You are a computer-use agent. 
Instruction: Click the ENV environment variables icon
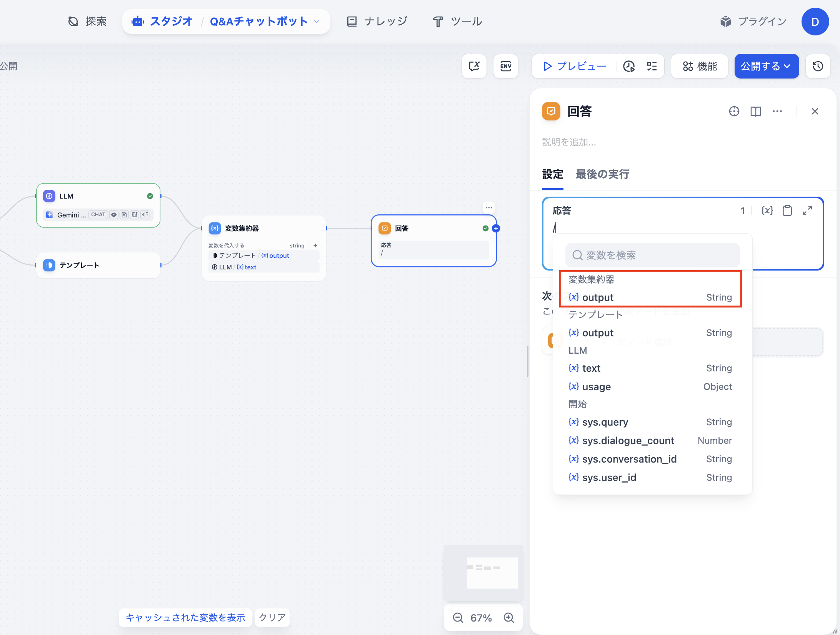(x=505, y=66)
